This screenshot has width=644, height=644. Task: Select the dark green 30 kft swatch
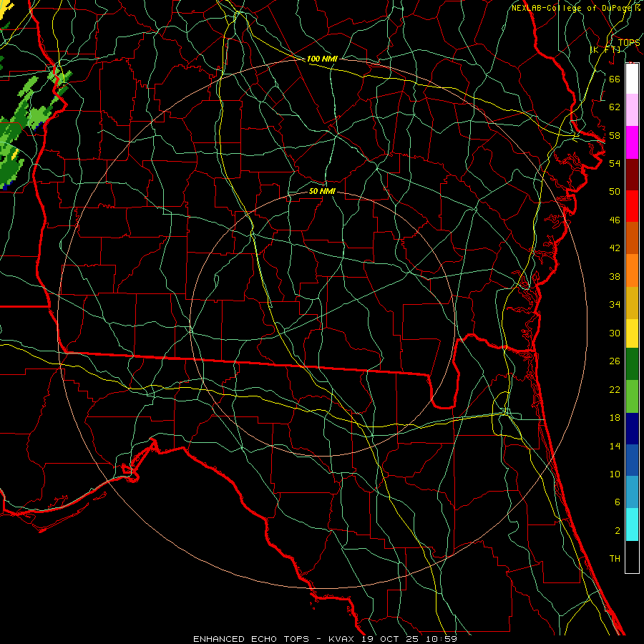(632, 364)
